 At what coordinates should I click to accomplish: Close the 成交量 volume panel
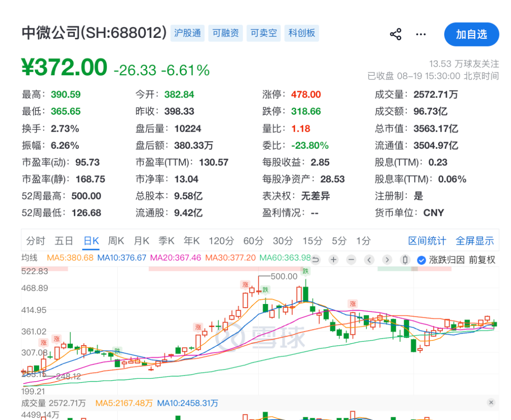pyautogui.click(x=491, y=403)
